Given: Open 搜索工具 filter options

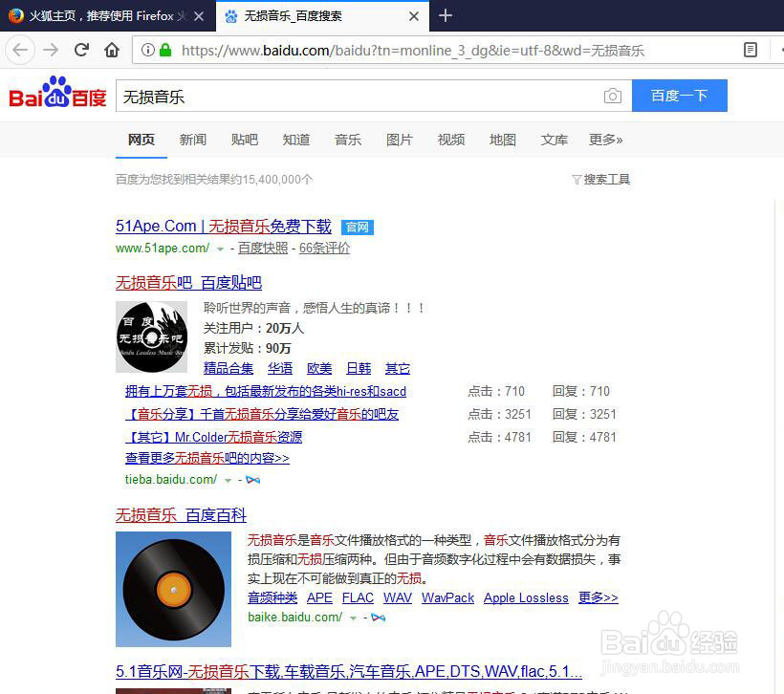Looking at the screenshot, I should pyautogui.click(x=601, y=179).
